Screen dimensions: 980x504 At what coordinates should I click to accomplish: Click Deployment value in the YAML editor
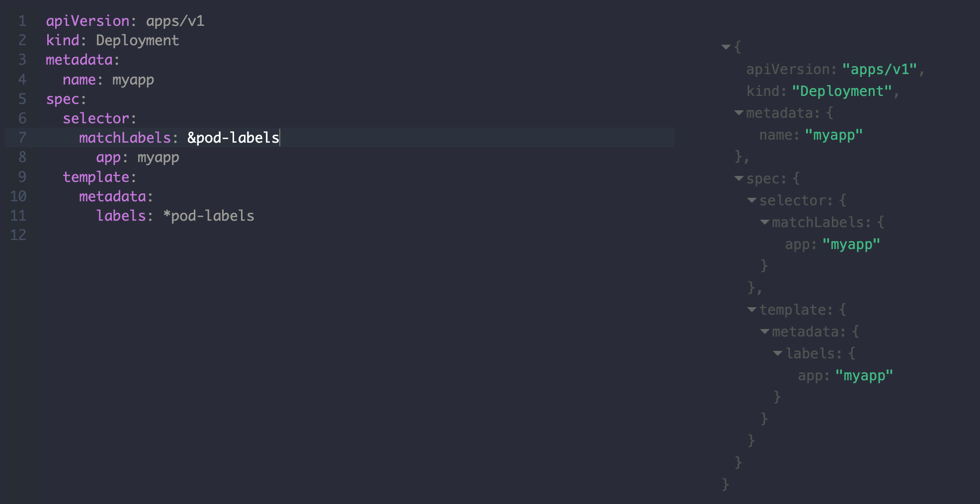(137, 40)
